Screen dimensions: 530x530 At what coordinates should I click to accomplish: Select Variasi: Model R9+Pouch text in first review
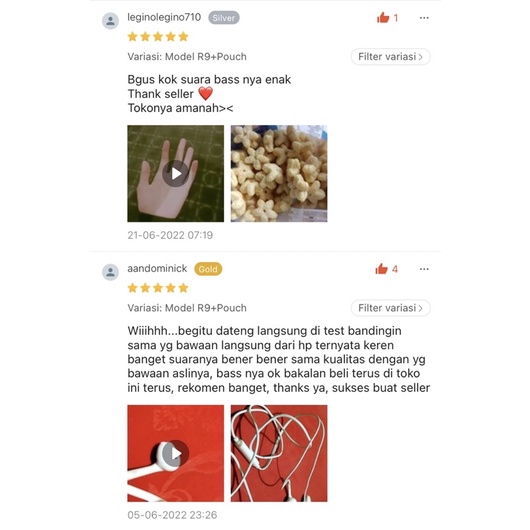187,57
